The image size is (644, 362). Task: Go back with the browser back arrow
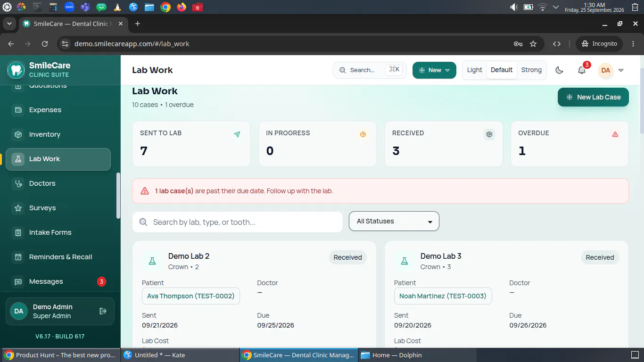click(x=11, y=44)
